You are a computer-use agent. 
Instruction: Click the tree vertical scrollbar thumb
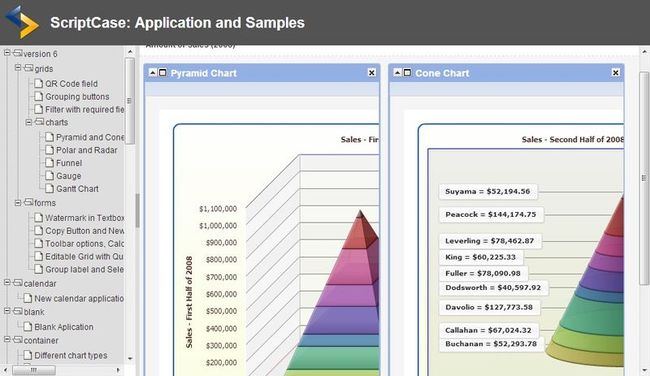coord(130,101)
